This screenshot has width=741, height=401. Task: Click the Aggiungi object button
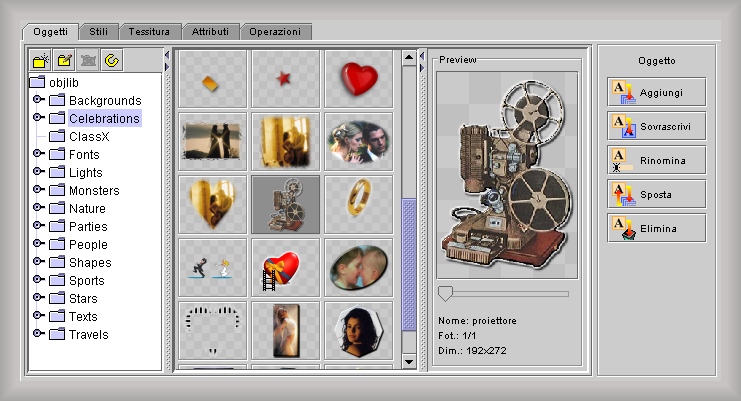coord(656,92)
